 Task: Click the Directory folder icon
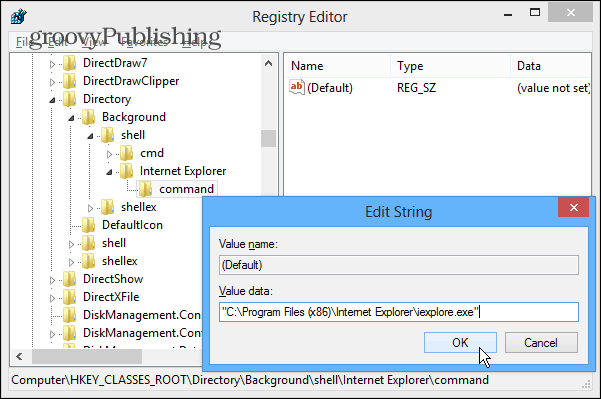69,99
